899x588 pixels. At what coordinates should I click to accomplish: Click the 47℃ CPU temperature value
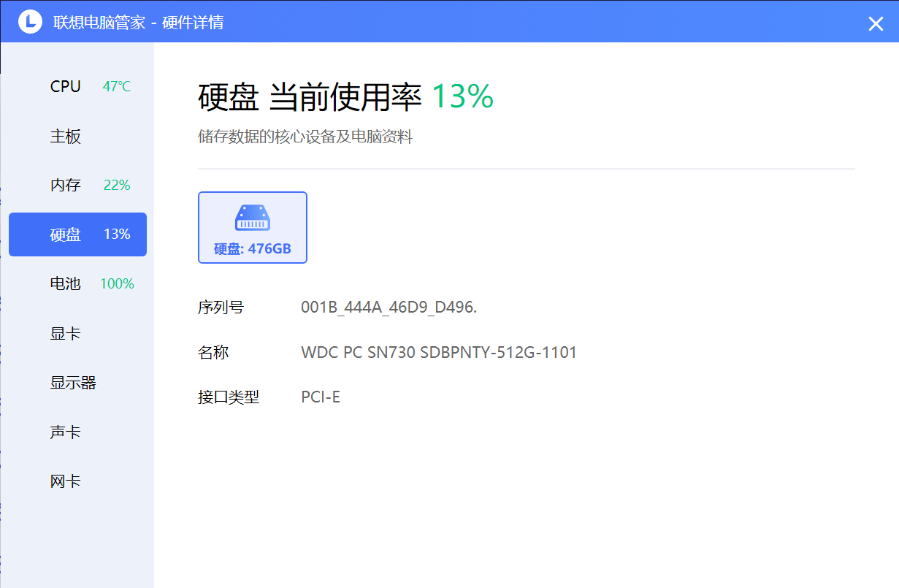pyautogui.click(x=117, y=86)
